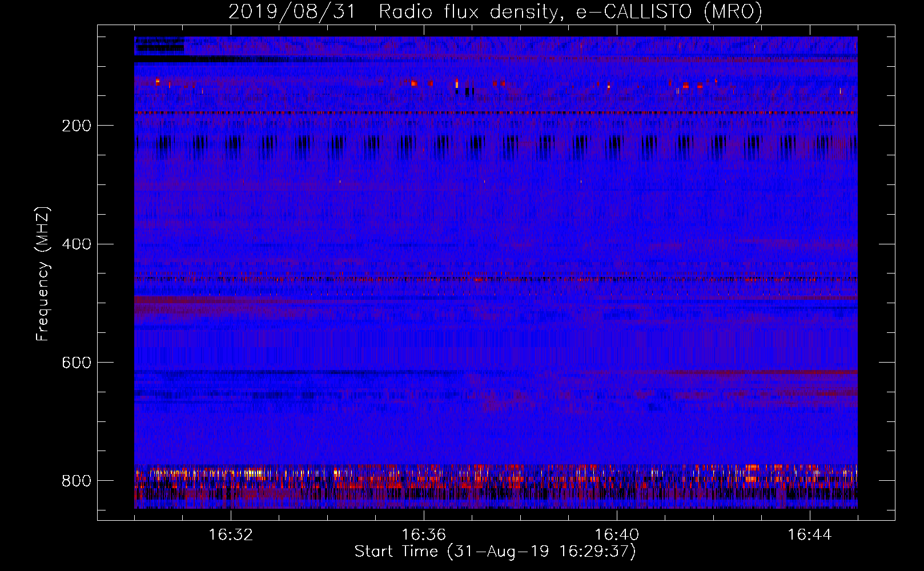This screenshot has width=924, height=571.
Task: Click the 400 frequency tick label
Action: (77, 244)
